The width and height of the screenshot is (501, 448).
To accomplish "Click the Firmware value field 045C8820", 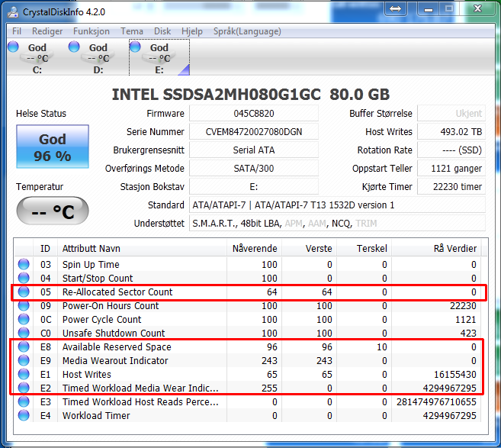I will tap(254, 114).
